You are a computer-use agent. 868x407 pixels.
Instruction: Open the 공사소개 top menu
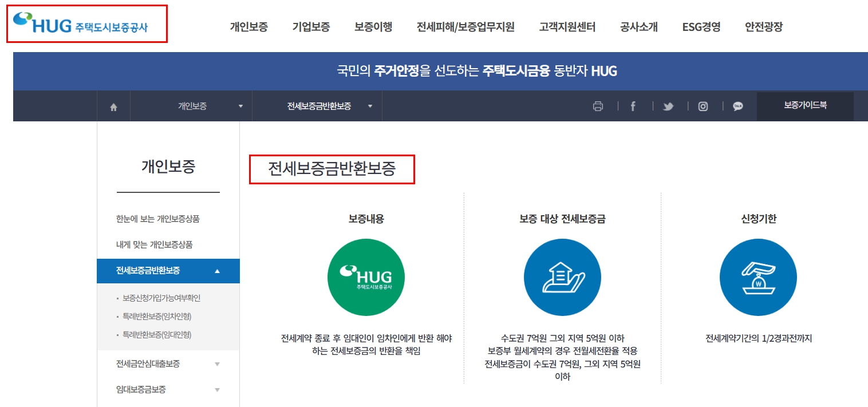(639, 27)
